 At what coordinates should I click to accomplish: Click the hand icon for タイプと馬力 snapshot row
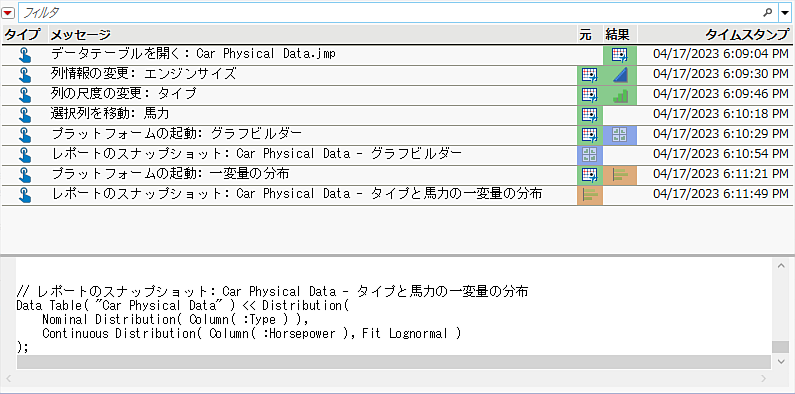[24, 195]
